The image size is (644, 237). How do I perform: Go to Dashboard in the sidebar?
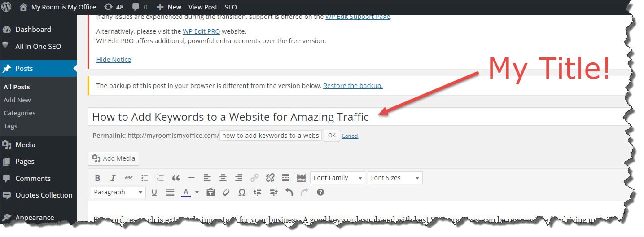coord(38,30)
